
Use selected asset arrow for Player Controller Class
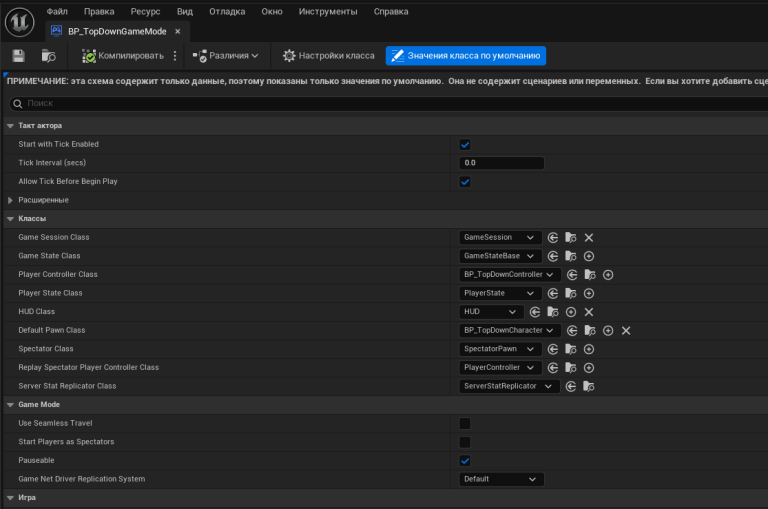click(572, 275)
